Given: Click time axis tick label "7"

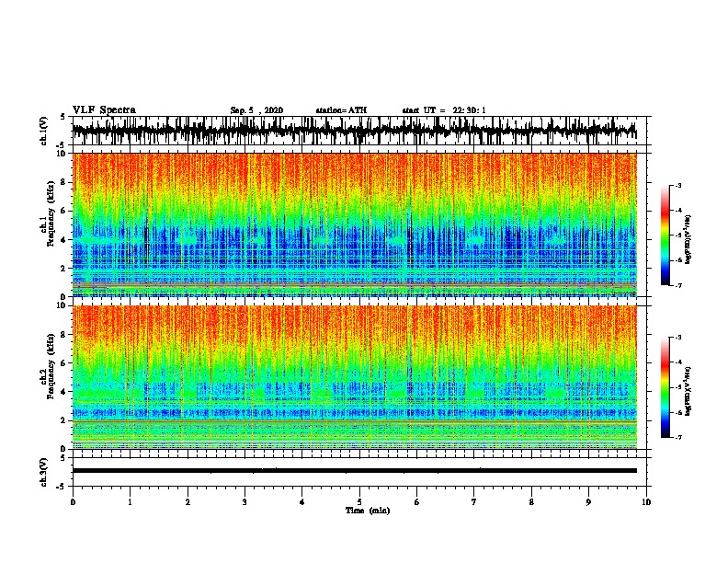Looking at the screenshot, I should (x=474, y=502).
